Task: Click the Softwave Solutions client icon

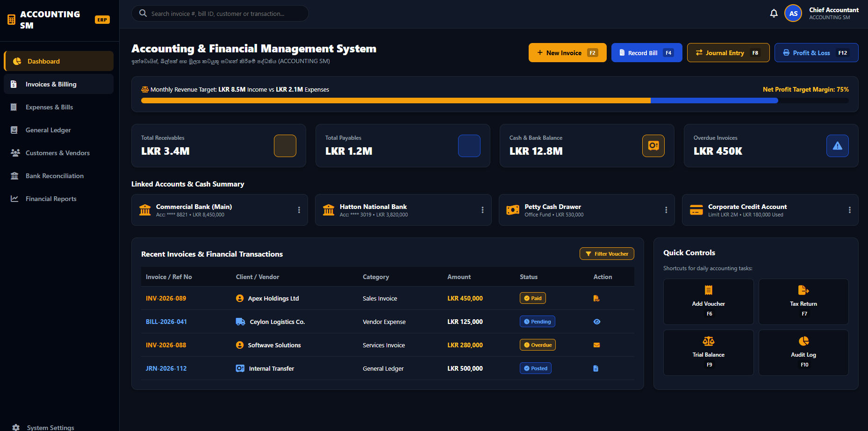Action: click(240, 345)
